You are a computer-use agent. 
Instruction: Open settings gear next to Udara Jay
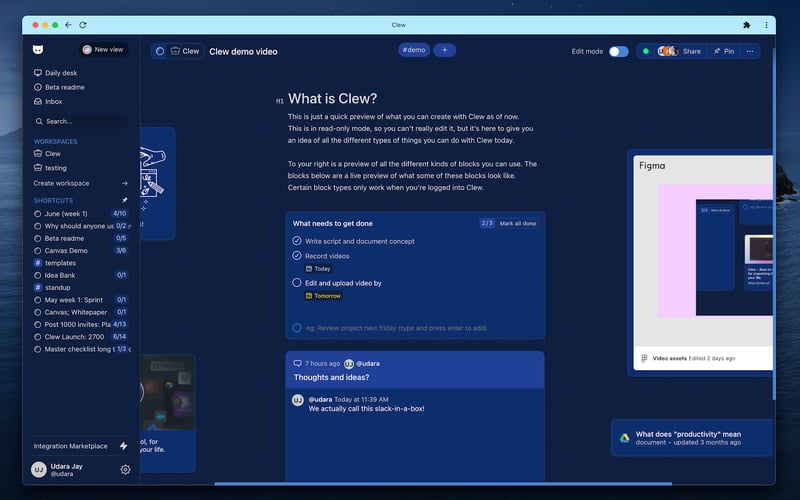[125, 469]
